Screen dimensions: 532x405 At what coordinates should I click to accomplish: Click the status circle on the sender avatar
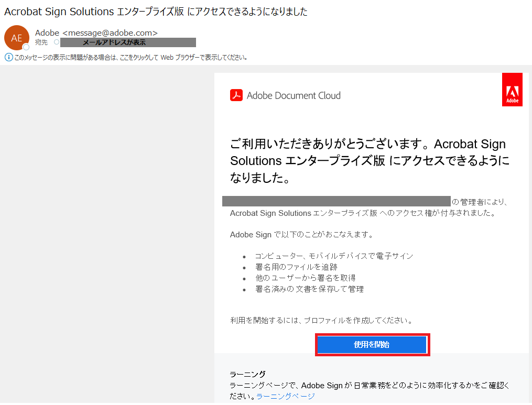point(26,47)
